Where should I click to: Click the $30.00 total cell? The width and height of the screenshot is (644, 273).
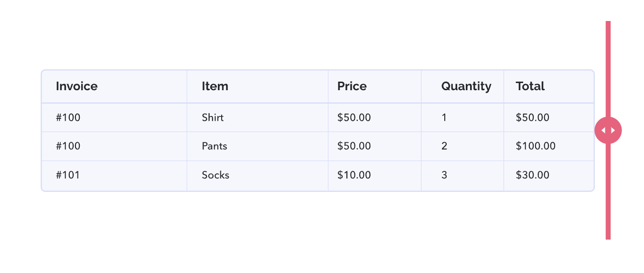549,175
